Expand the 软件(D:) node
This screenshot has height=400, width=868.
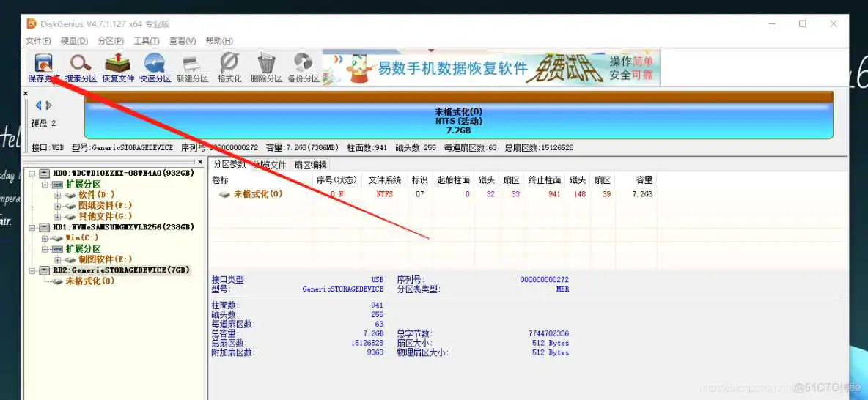coord(58,195)
